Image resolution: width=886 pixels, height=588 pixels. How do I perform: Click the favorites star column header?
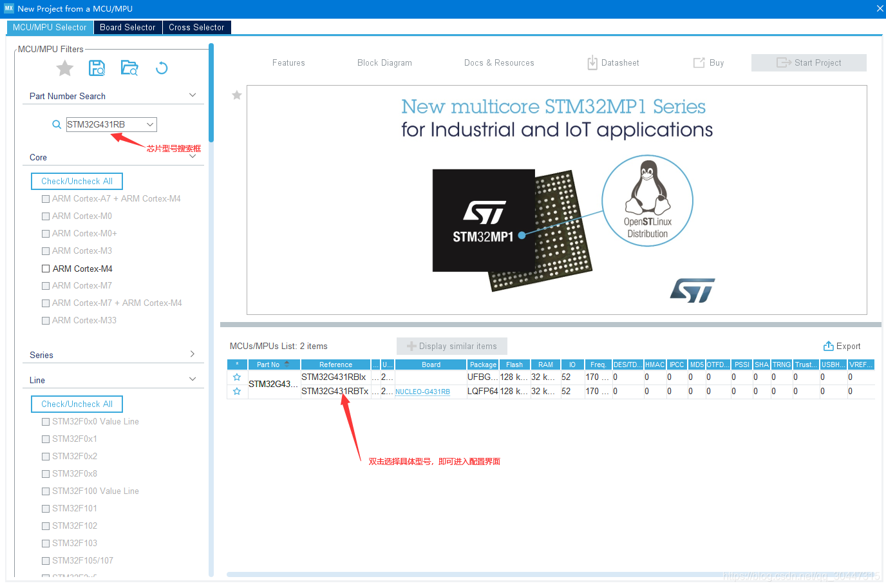237,365
